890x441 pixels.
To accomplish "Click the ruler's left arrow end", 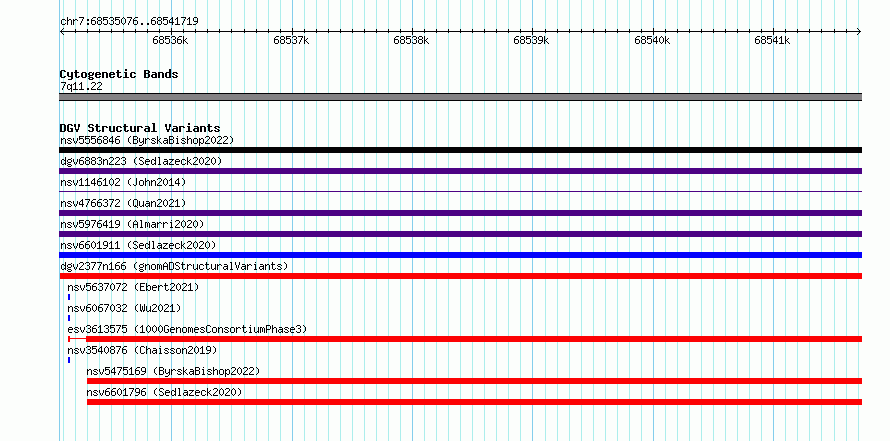I will tap(62, 32).
